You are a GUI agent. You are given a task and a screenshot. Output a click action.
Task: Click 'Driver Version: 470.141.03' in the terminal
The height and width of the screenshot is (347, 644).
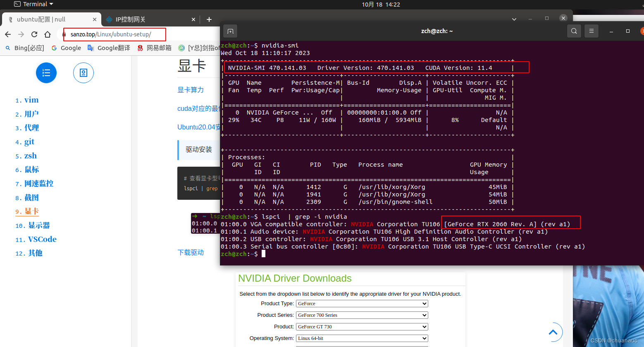365,68
